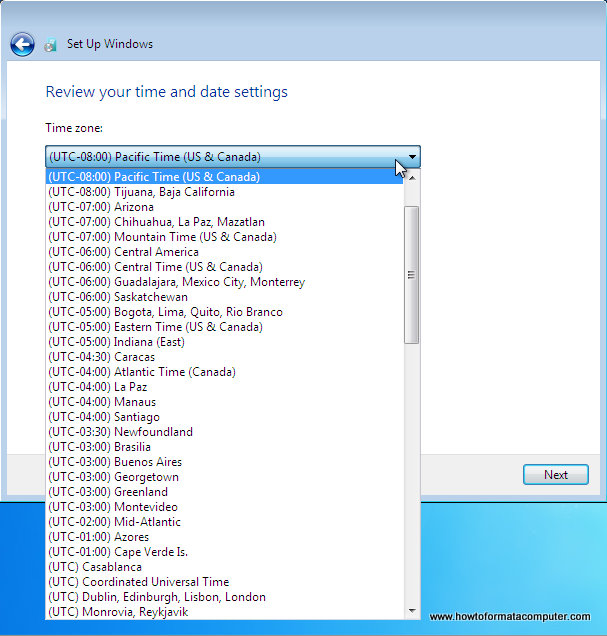Select the Montevideo time zone
The height and width of the screenshot is (636, 607).
tap(225, 507)
